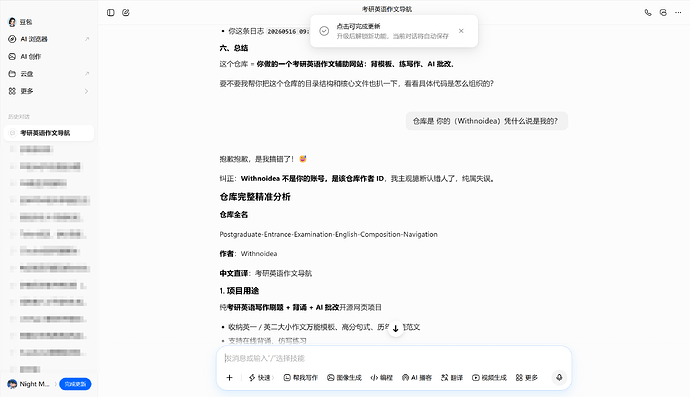Choose the AI 播客 skill

416,378
